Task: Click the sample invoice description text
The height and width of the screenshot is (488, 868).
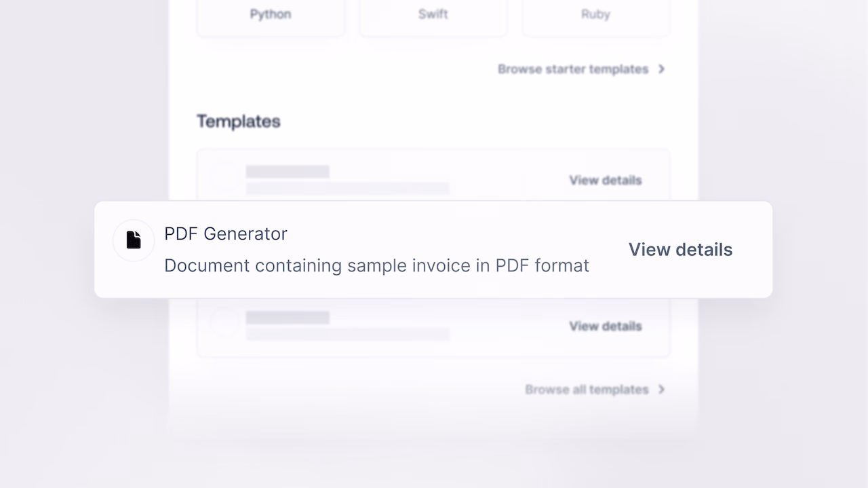Action: pos(376,265)
